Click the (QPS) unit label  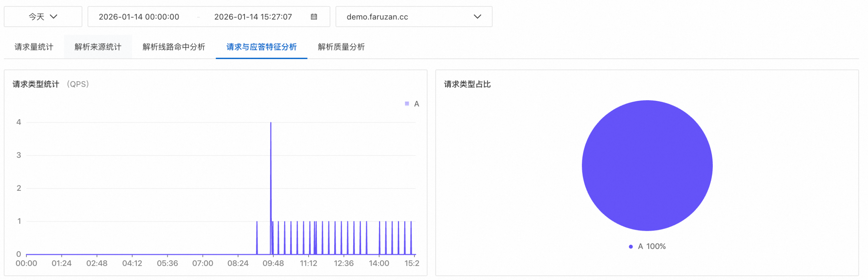pos(78,84)
